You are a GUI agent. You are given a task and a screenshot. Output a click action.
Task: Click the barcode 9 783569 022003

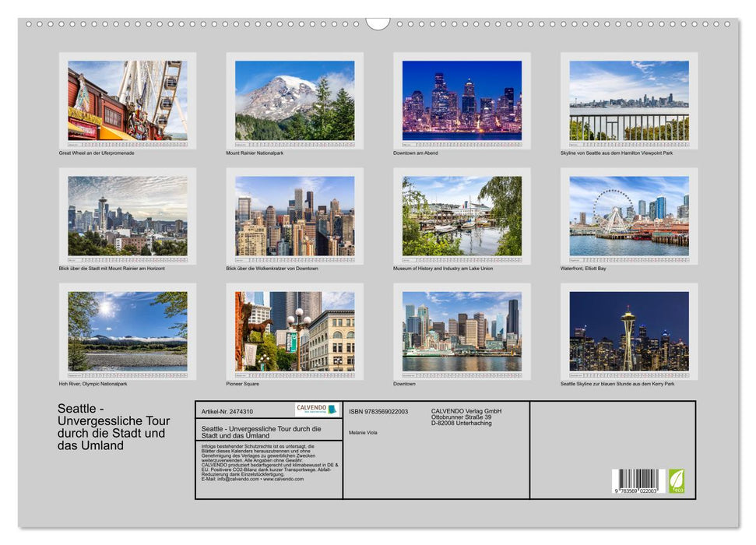638,481
